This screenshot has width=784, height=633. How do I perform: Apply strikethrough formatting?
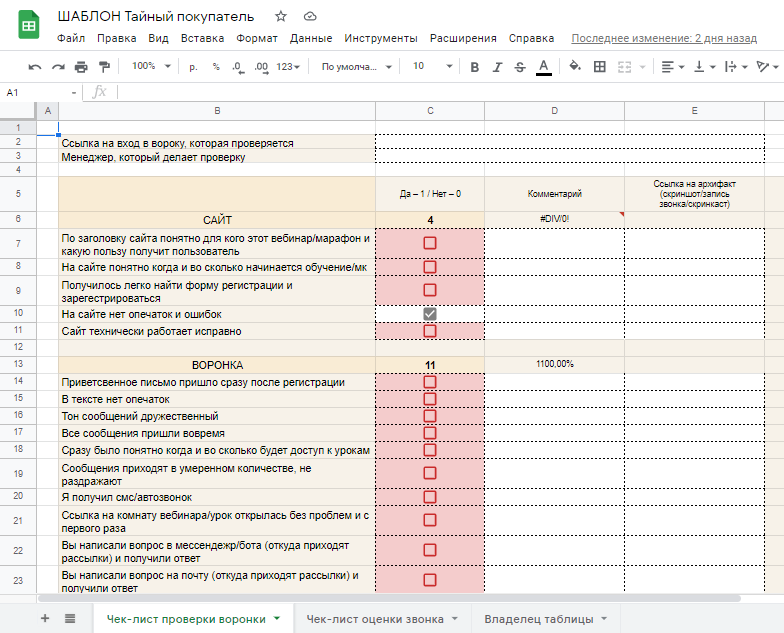(520, 67)
